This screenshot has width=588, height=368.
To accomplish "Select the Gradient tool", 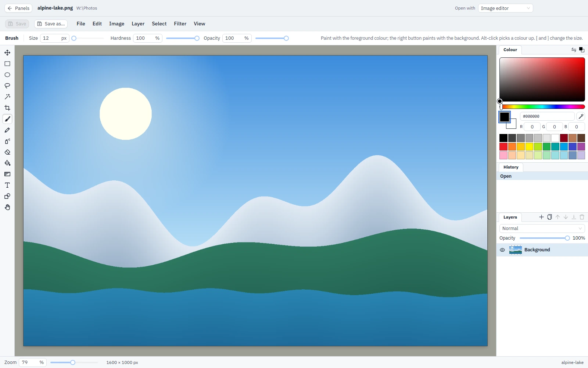I will click(x=7, y=174).
